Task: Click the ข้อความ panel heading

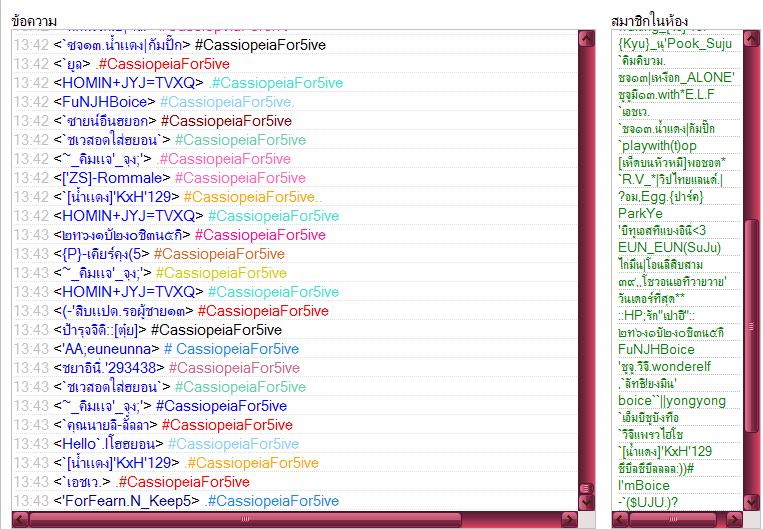Action: [34, 21]
